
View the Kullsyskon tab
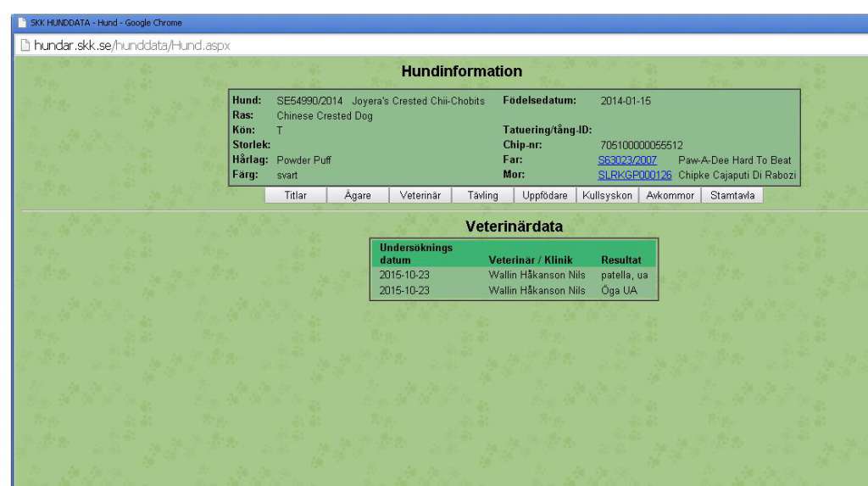(x=607, y=196)
